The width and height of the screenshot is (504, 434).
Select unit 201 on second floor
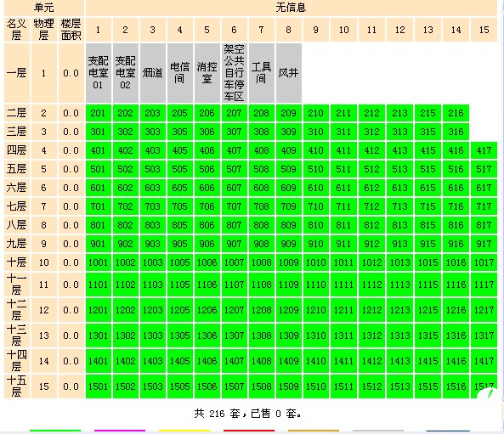(x=98, y=113)
